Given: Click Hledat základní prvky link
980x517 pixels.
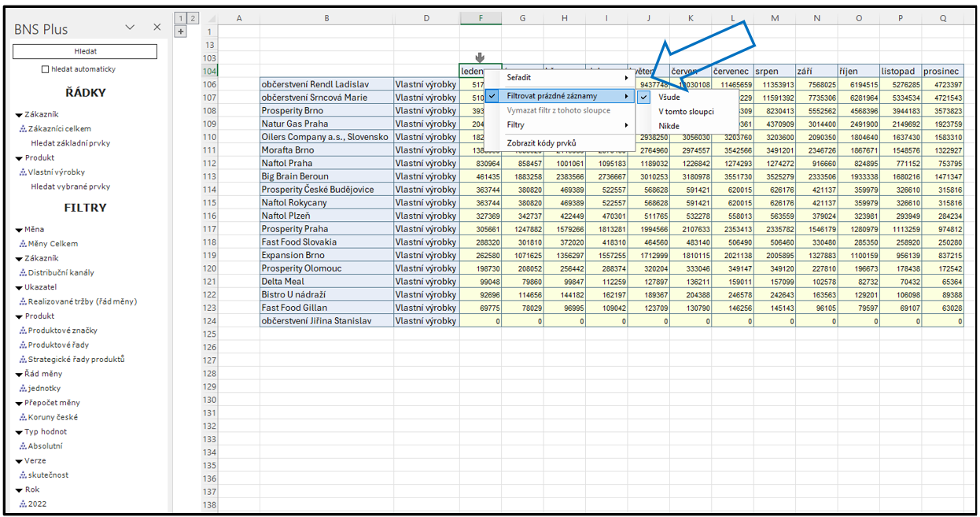Looking at the screenshot, I should (71, 143).
